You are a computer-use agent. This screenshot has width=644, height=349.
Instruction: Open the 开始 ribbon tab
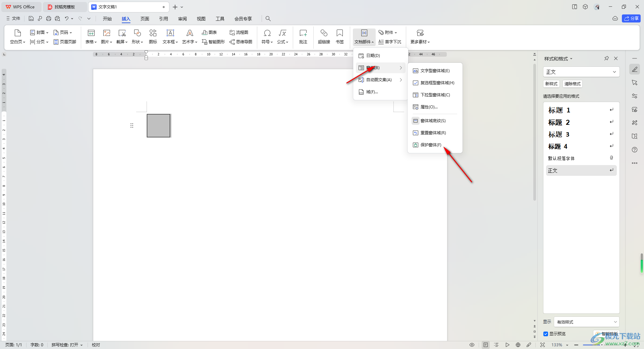tap(107, 19)
